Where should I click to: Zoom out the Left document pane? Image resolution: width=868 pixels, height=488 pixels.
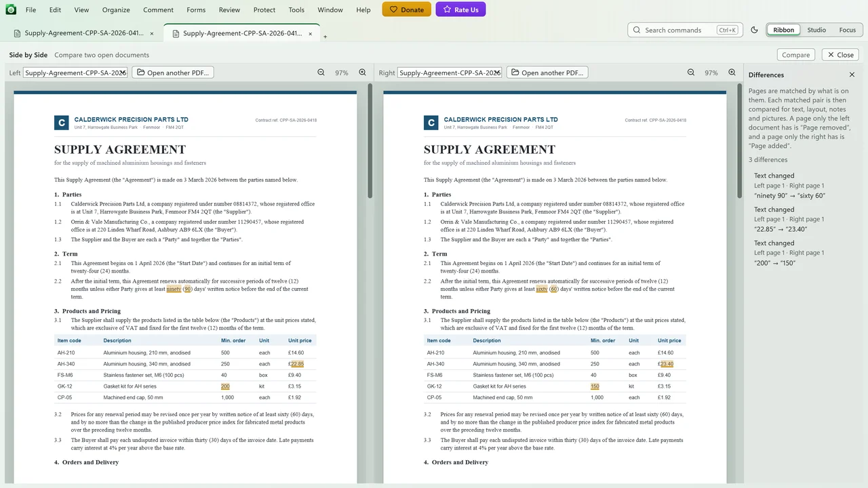tap(321, 73)
